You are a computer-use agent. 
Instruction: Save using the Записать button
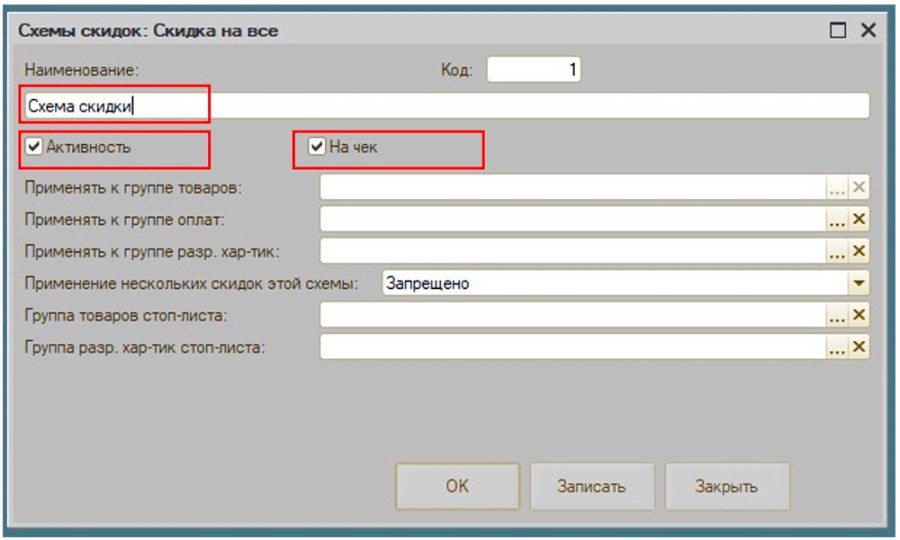(592, 486)
